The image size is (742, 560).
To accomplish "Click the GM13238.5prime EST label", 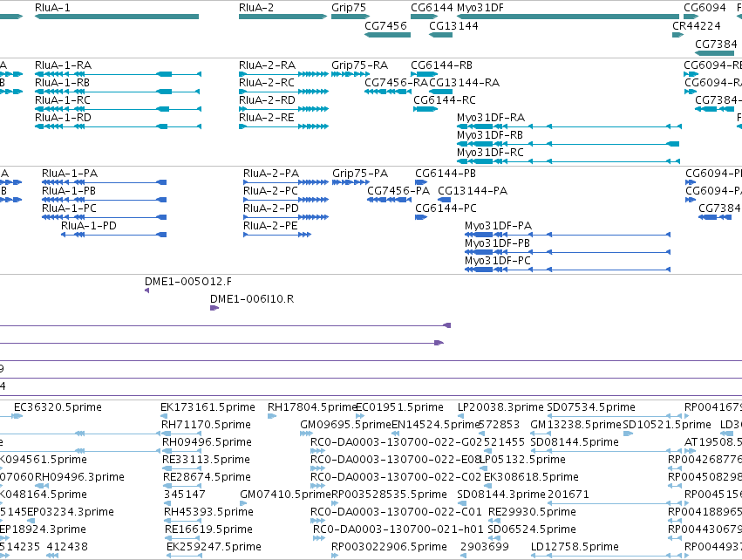I will coord(575,425).
